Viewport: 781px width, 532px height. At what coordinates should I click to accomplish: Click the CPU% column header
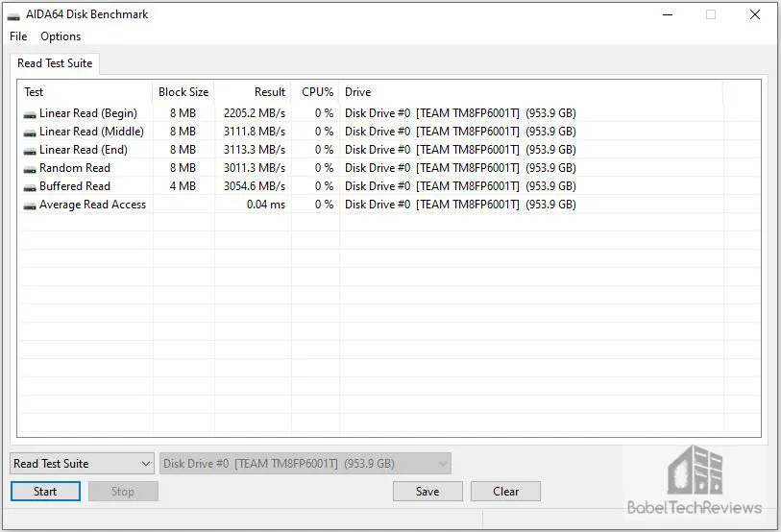point(315,92)
